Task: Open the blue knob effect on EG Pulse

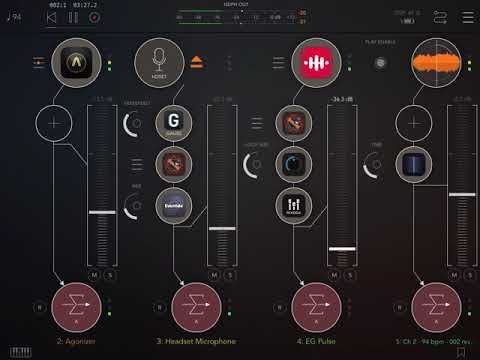Action: click(x=294, y=164)
